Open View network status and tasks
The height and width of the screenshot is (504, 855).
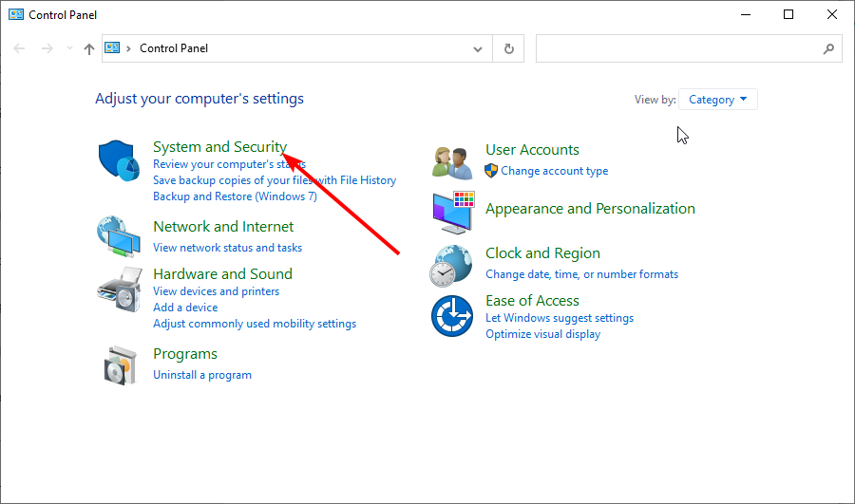pos(227,248)
